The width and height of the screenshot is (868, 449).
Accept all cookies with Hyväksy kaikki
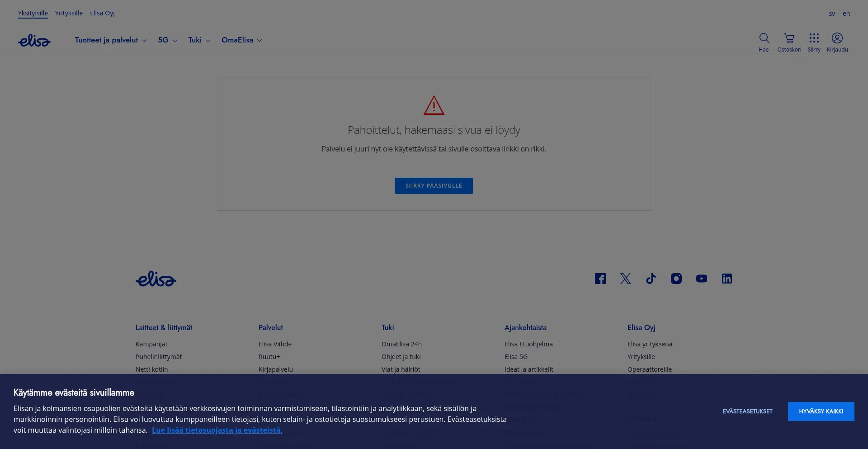(x=821, y=411)
